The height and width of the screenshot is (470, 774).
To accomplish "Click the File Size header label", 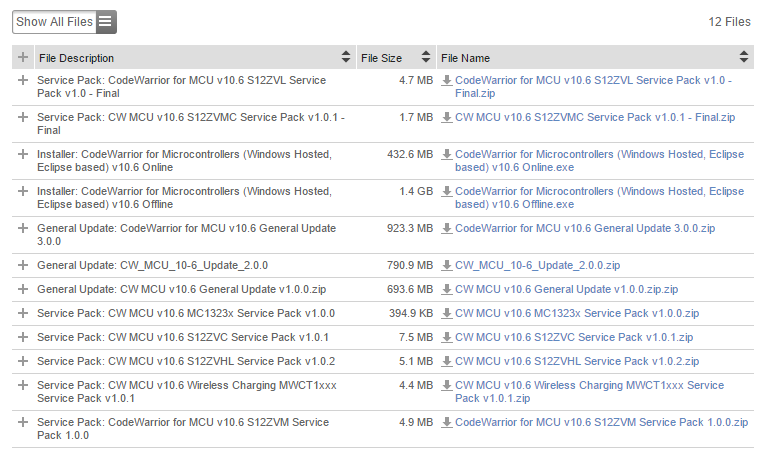I will pos(382,58).
